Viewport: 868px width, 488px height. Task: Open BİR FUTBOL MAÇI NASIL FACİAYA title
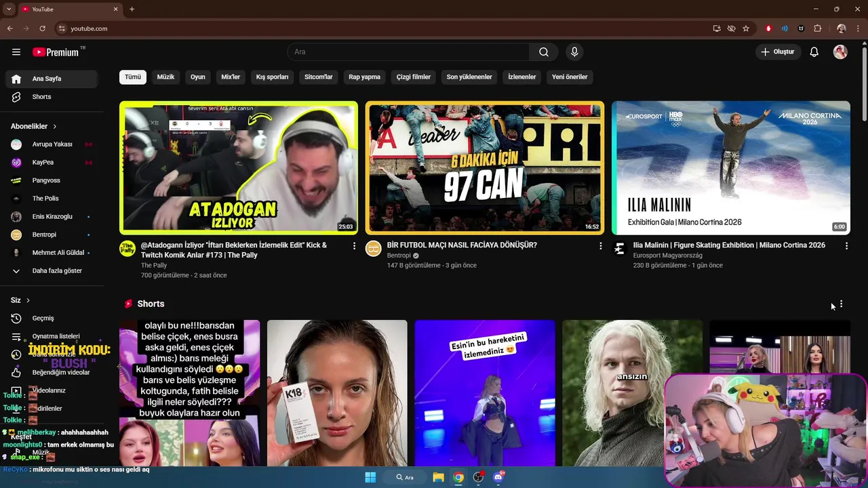(462, 245)
